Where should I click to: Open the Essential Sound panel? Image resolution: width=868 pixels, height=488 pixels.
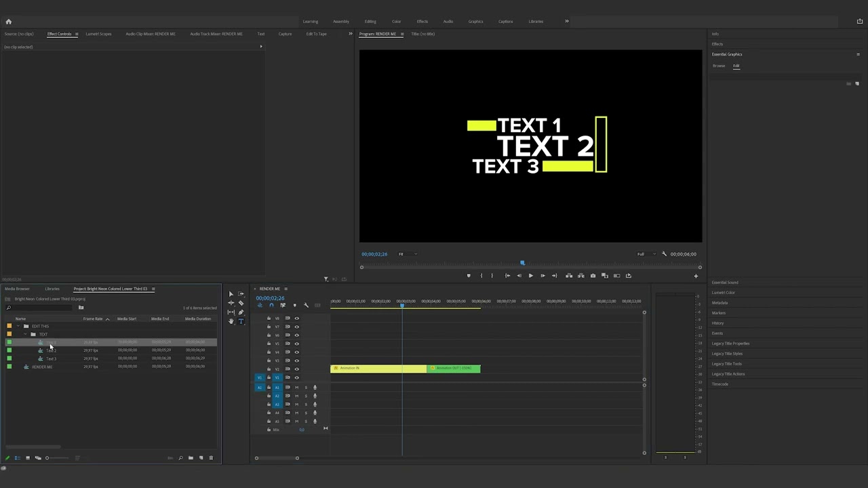tap(725, 283)
